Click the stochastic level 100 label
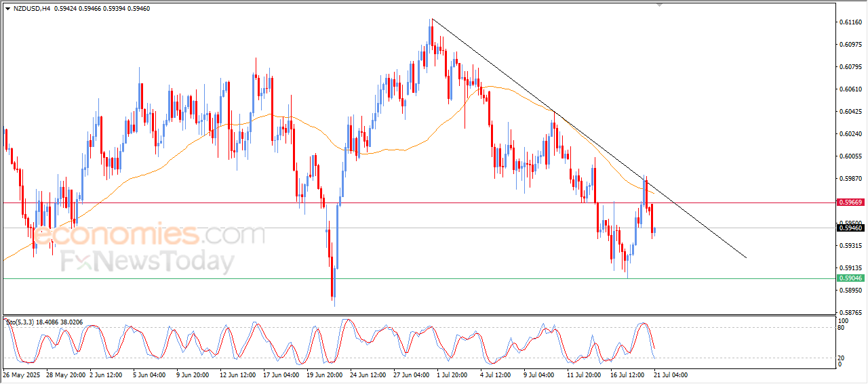 844,320
